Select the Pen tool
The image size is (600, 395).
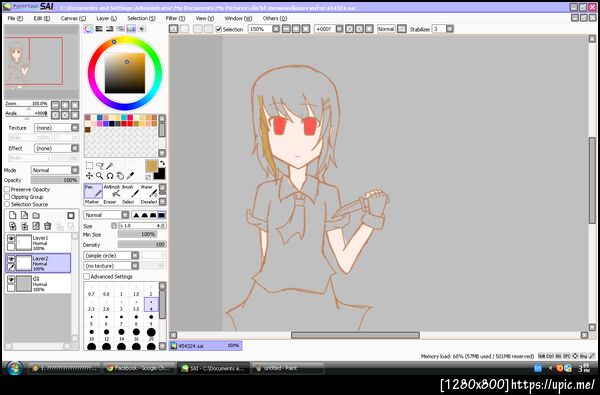tap(93, 191)
